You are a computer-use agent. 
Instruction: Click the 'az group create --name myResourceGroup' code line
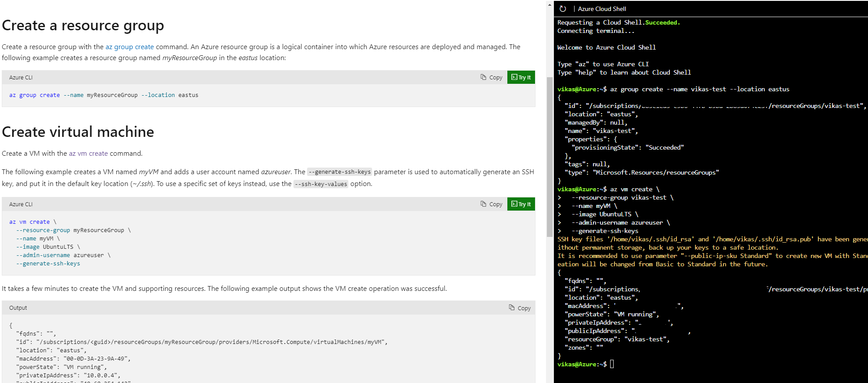pyautogui.click(x=104, y=95)
